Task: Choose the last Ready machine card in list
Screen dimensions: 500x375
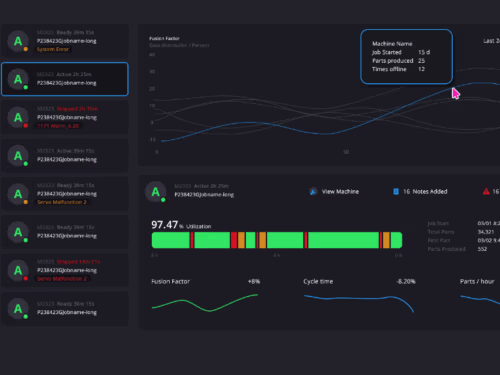Action: click(65, 309)
